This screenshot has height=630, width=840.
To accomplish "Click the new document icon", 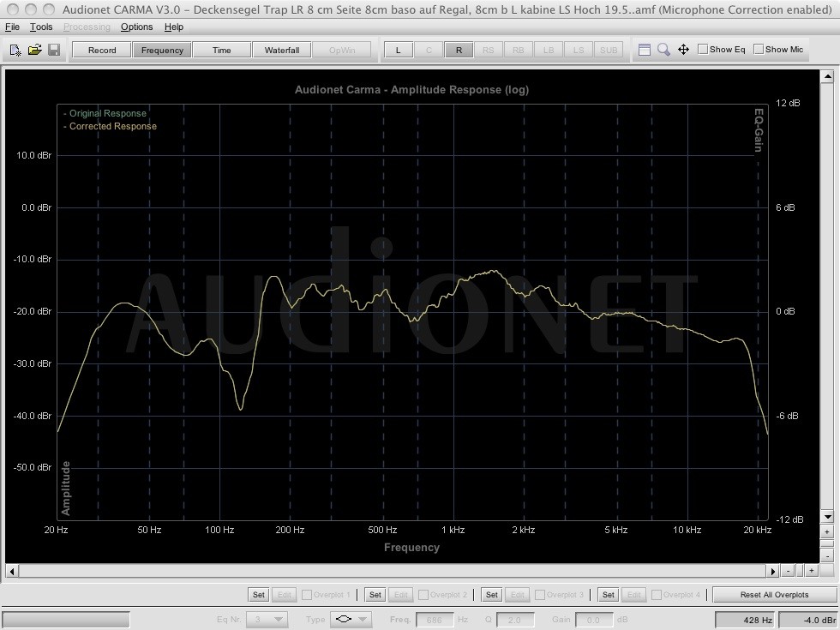I will click(x=15, y=50).
